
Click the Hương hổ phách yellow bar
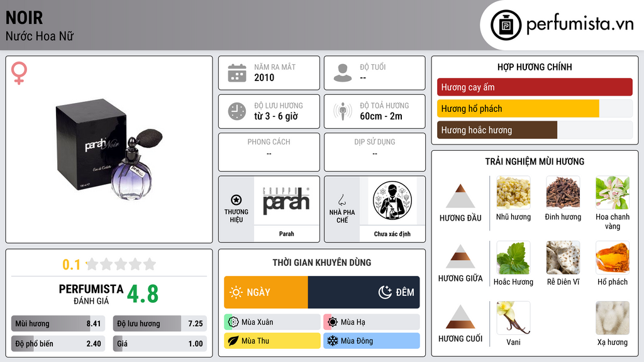[x=518, y=109]
